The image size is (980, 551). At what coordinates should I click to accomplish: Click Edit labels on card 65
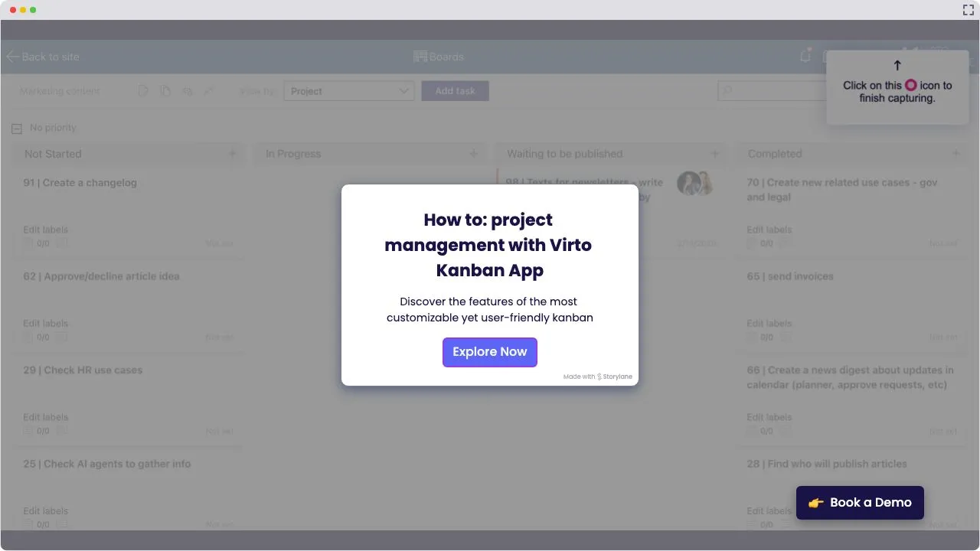pyautogui.click(x=769, y=324)
